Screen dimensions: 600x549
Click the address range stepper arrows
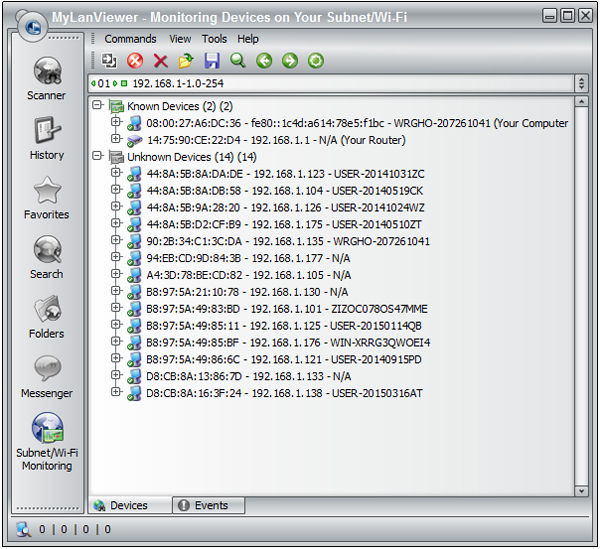pos(581,83)
